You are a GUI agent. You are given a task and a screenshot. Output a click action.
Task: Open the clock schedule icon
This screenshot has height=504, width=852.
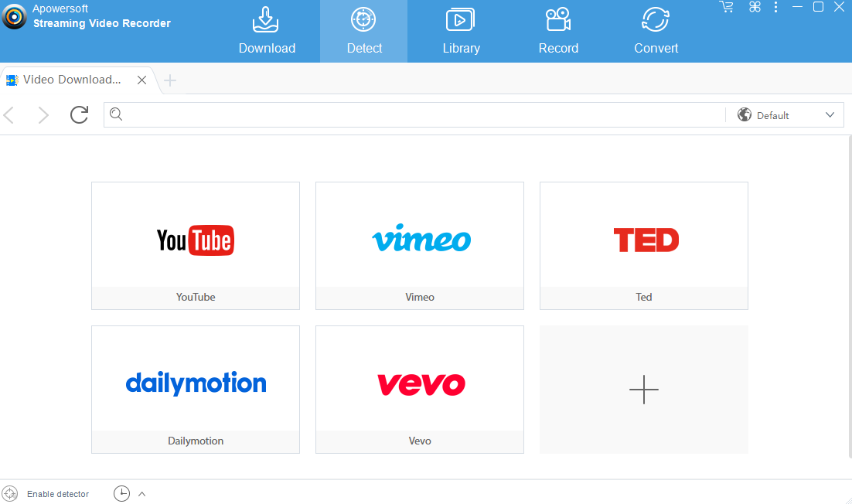(121, 494)
